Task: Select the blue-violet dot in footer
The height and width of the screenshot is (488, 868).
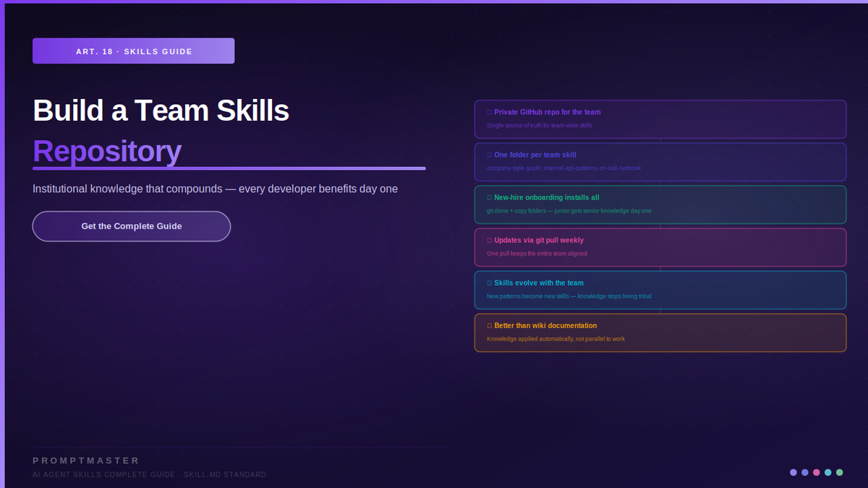Action: [x=805, y=472]
